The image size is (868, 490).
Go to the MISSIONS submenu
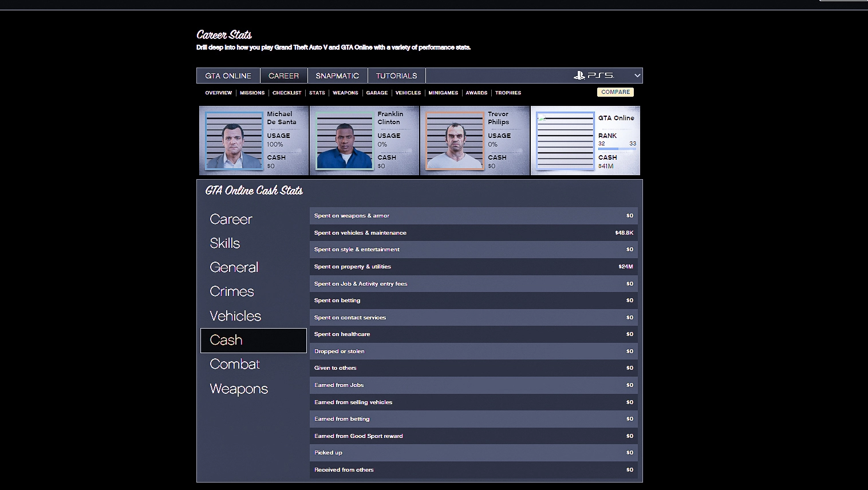click(252, 93)
